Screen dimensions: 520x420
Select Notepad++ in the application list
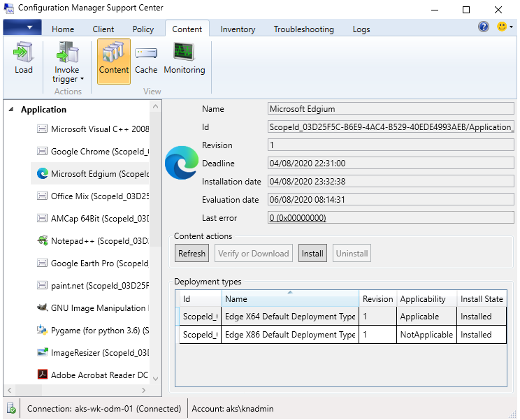click(x=99, y=241)
